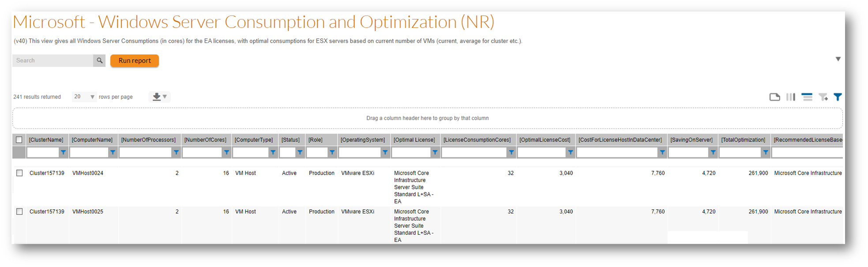
Task: Open filter icon for Optimal License column
Action: coord(435,153)
